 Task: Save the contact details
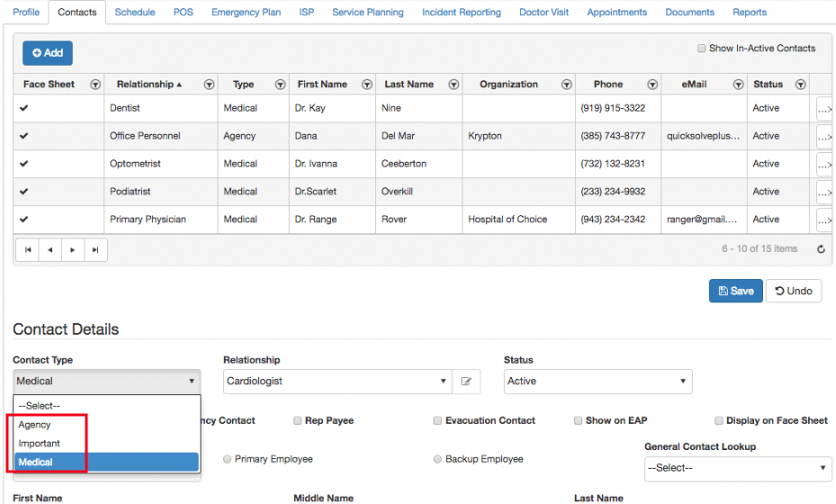click(x=736, y=291)
